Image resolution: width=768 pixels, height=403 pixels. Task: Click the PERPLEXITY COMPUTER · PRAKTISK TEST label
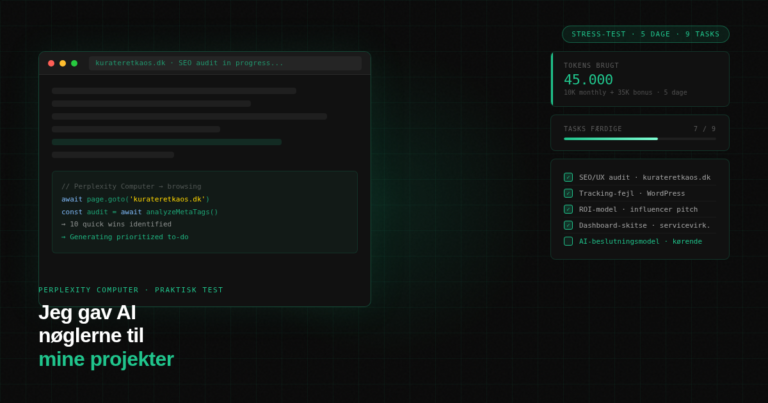tap(131, 290)
